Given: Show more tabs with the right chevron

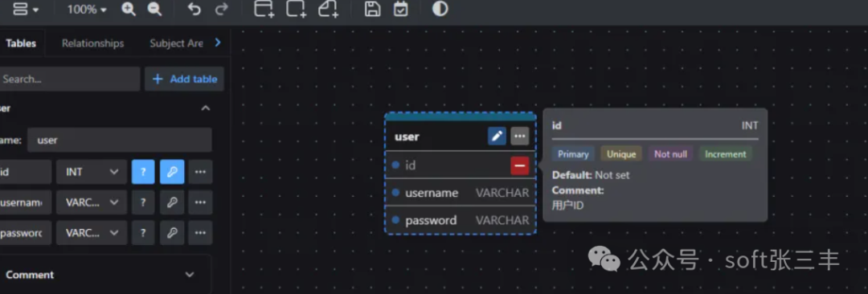Looking at the screenshot, I should point(218,43).
